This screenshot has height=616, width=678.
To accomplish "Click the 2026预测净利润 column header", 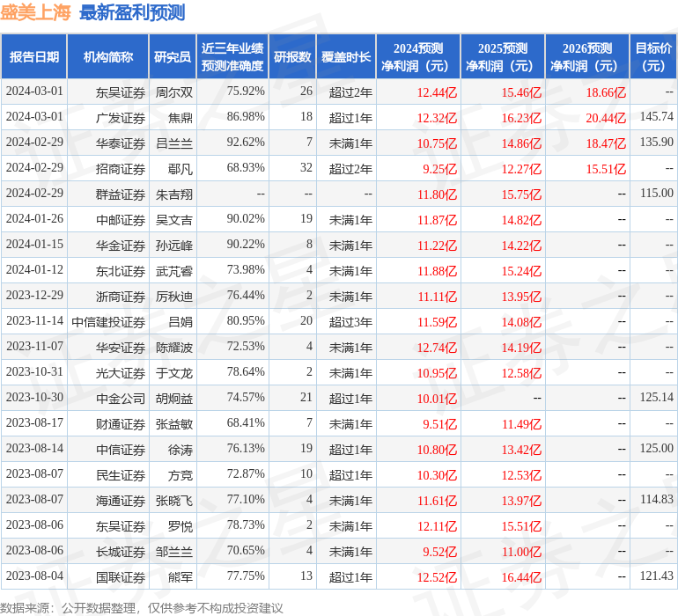I will coord(587,56).
